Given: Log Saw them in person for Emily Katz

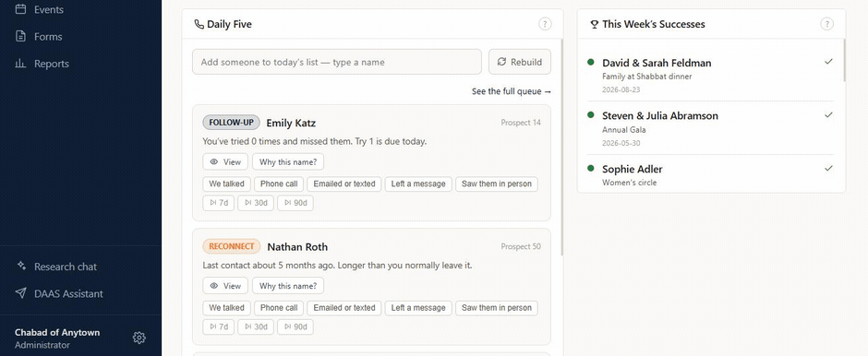Looking at the screenshot, I should [x=497, y=184].
